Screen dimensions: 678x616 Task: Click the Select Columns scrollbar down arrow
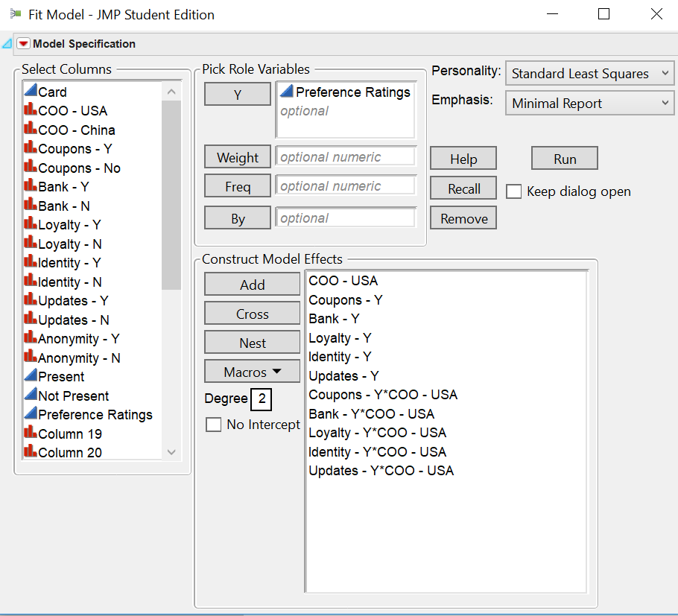click(172, 452)
